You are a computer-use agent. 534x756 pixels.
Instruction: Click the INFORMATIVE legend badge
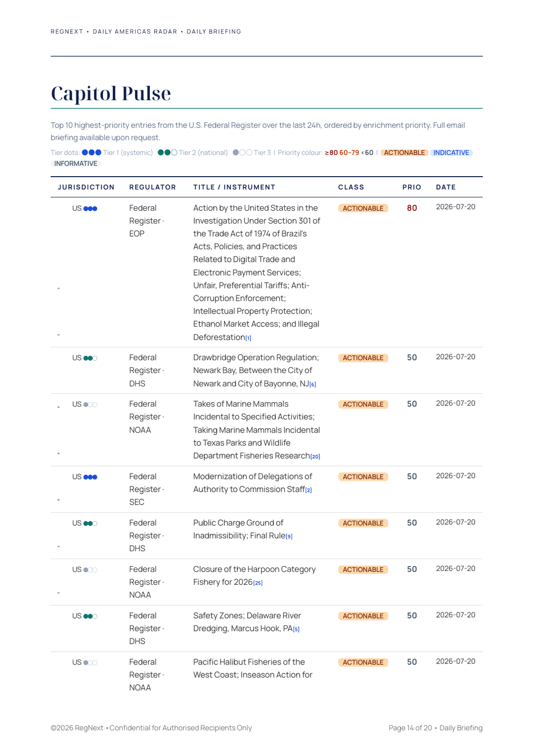click(76, 163)
